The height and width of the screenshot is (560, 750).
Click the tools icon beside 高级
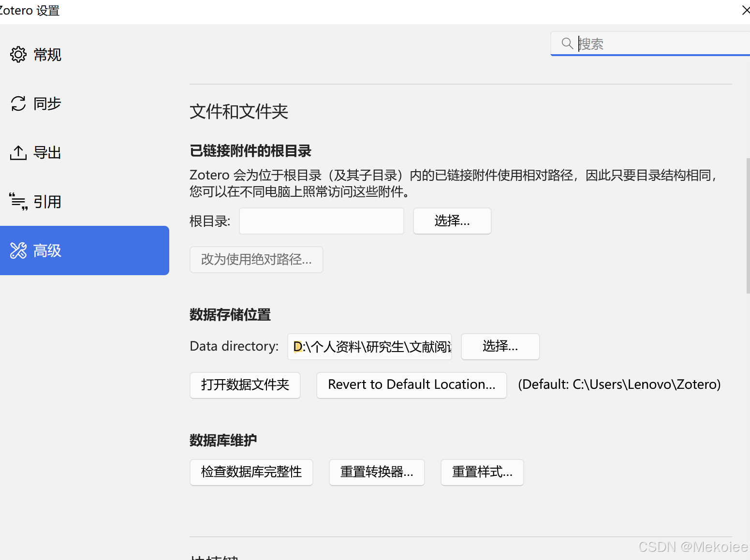coord(18,251)
